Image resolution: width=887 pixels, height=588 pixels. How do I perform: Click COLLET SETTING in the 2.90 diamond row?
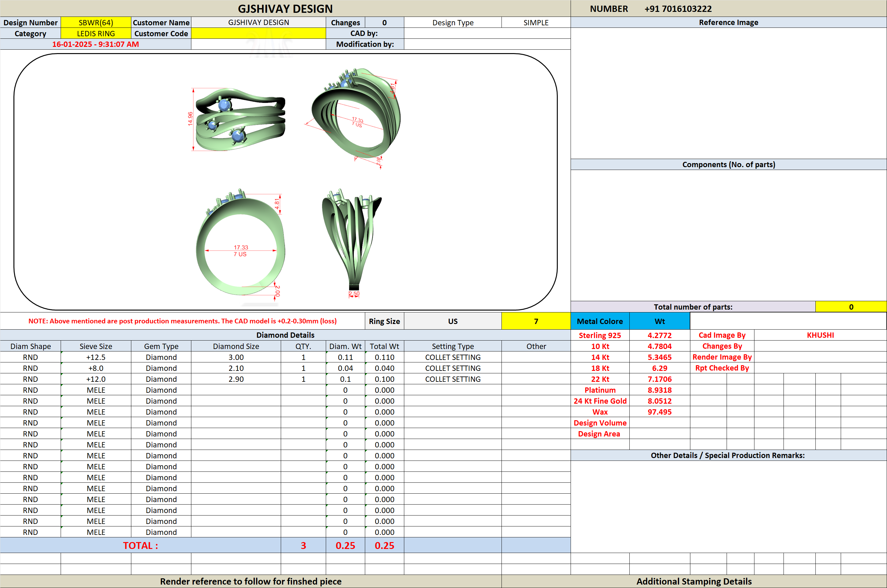coord(452,379)
